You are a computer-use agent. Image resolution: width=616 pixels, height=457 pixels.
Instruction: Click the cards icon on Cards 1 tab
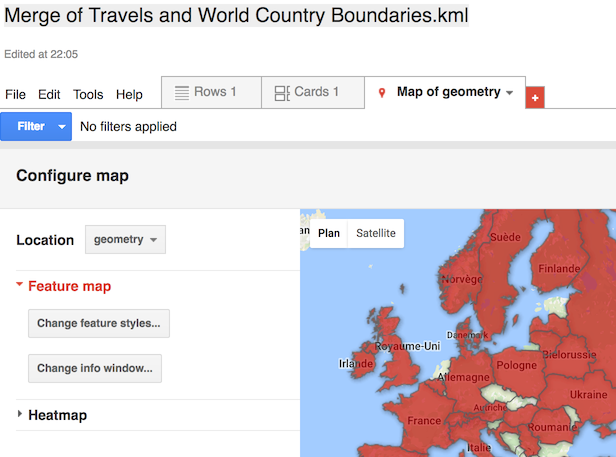pos(282,92)
